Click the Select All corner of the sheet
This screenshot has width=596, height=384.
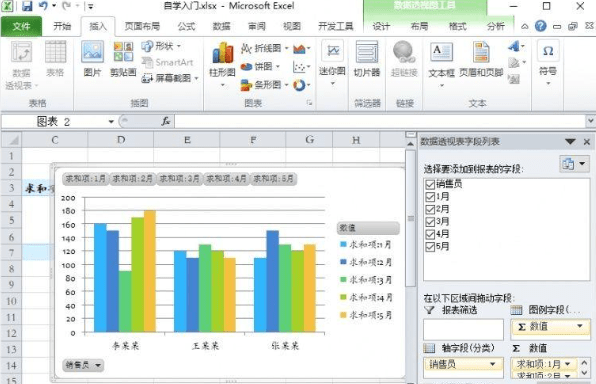point(11,140)
